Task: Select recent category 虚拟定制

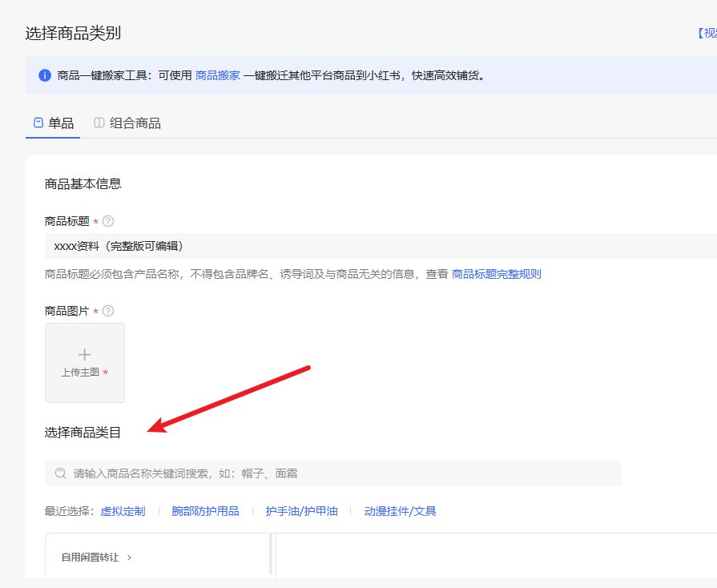Action: point(123,511)
